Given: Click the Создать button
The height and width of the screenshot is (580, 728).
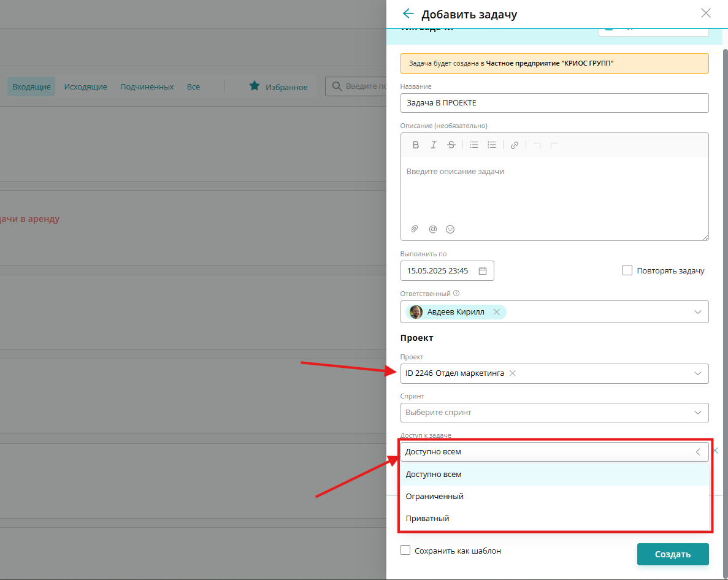Looking at the screenshot, I should click(672, 554).
